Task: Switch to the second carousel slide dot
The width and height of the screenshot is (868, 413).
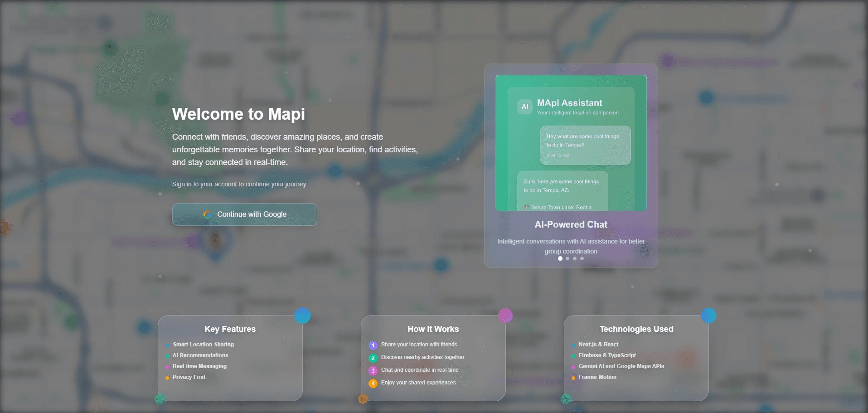Action: (567, 258)
